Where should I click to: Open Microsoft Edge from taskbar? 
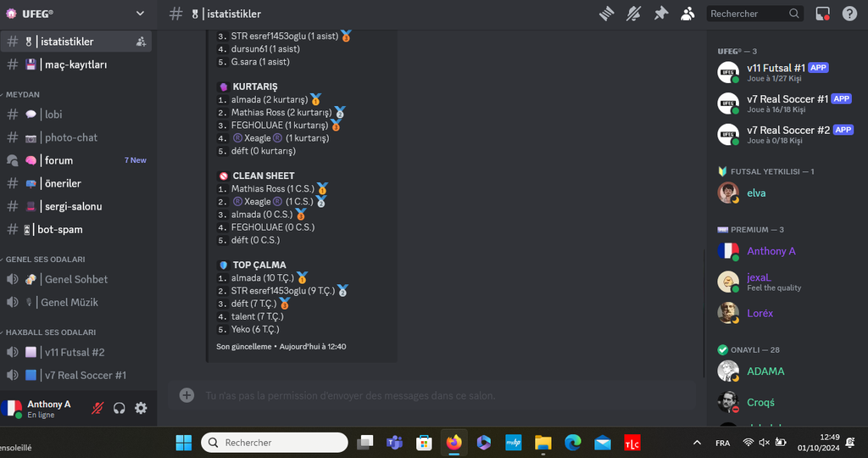(573, 443)
